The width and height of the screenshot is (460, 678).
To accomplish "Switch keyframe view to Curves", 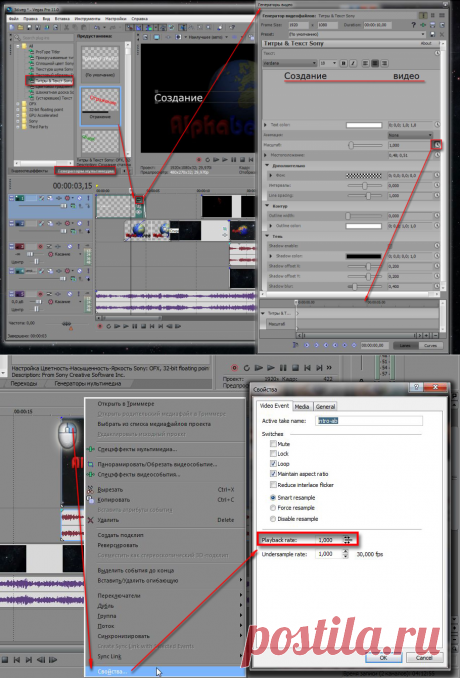I will point(431,345).
